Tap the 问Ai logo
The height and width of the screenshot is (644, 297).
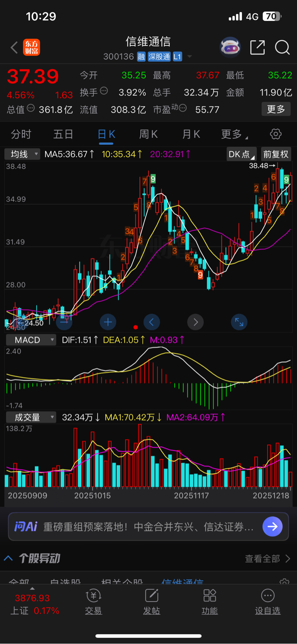point(26,527)
